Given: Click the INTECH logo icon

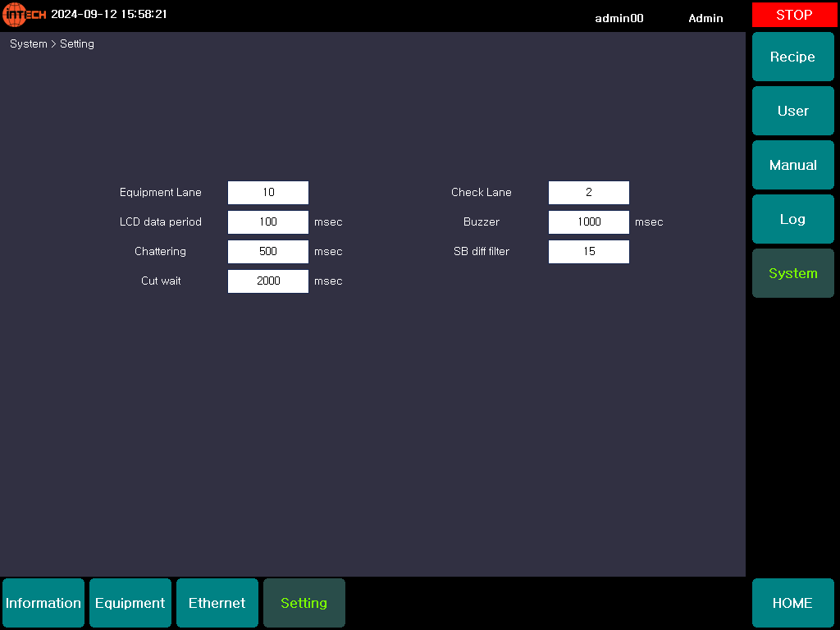Looking at the screenshot, I should (x=25, y=15).
